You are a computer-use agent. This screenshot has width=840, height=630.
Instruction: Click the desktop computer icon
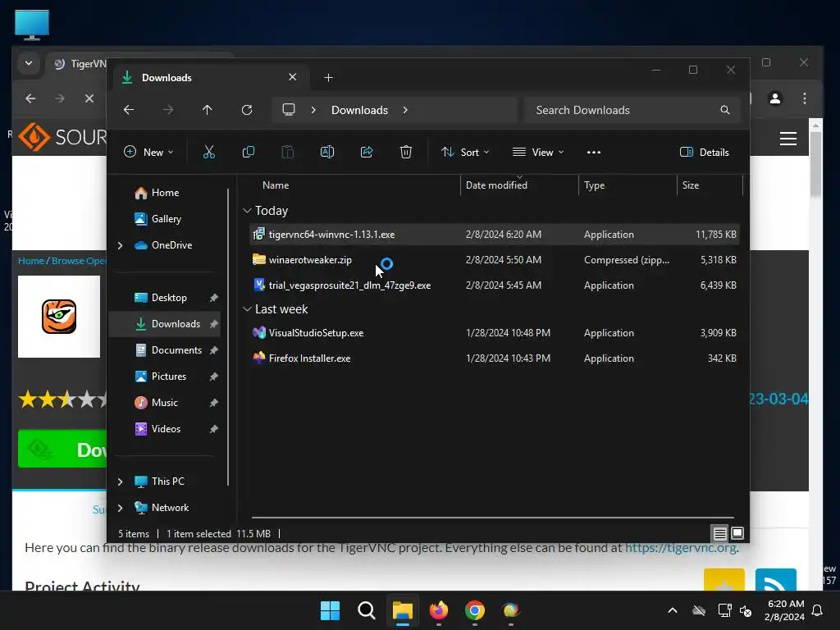tap(32, 25)
